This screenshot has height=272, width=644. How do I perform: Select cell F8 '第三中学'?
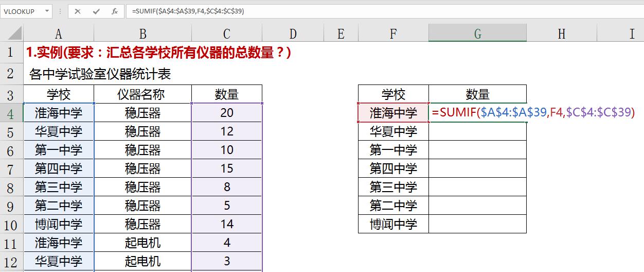click(x=393, y=187)
